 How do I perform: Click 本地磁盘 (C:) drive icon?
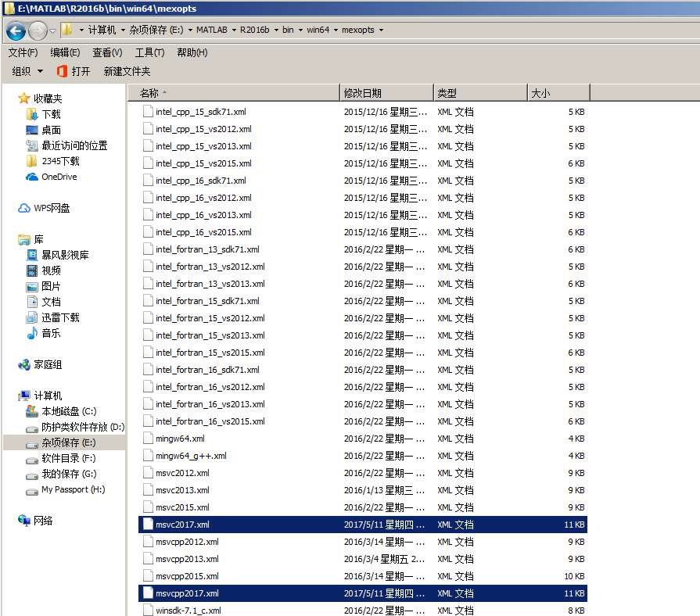32,411
